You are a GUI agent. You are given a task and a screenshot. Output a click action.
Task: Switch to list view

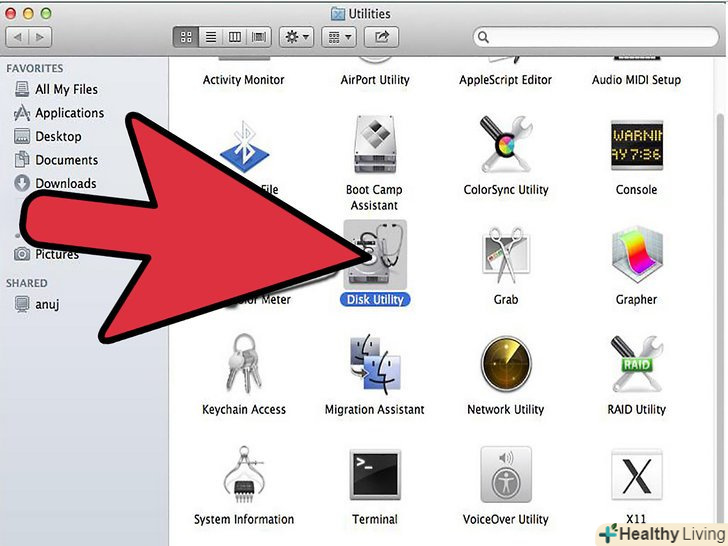point(211,37)
